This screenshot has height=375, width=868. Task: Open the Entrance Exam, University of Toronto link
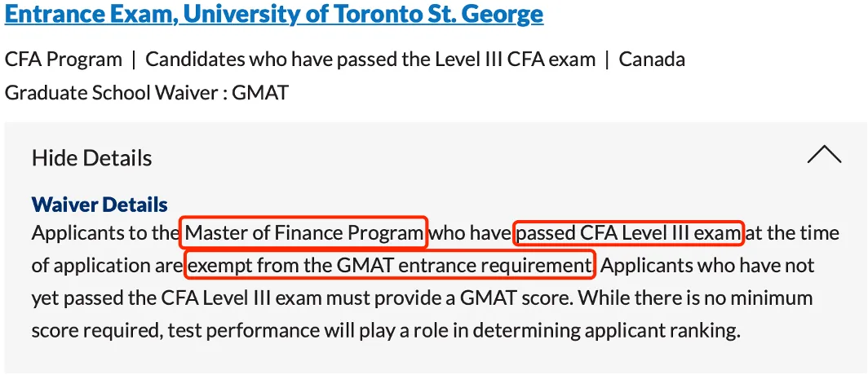274,14
